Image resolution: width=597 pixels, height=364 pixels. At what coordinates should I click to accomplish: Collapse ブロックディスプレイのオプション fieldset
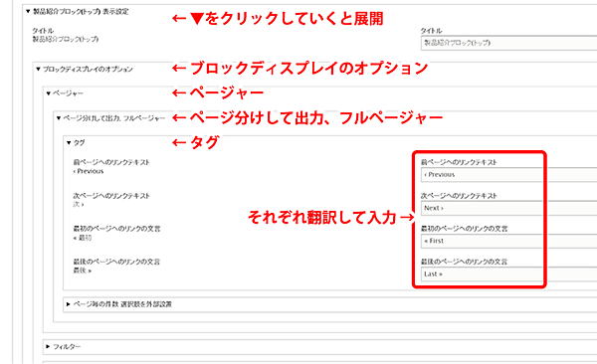tap(85, 69)
